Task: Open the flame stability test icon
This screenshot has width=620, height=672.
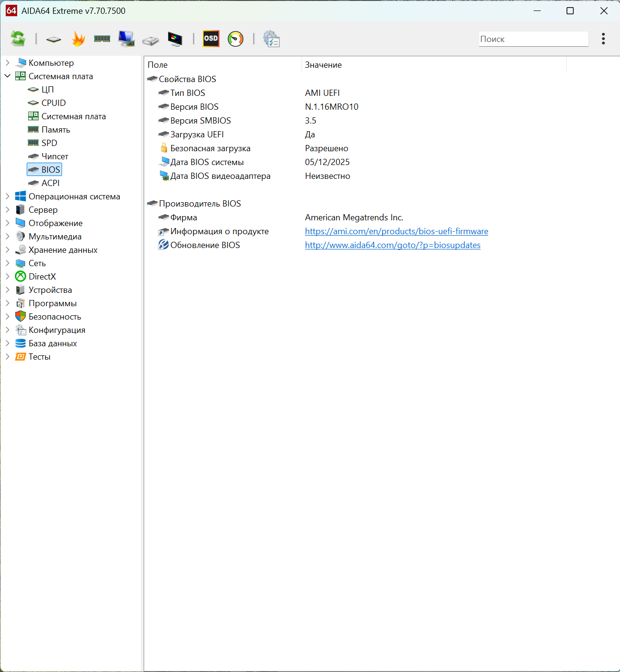Action: (78, 39)
